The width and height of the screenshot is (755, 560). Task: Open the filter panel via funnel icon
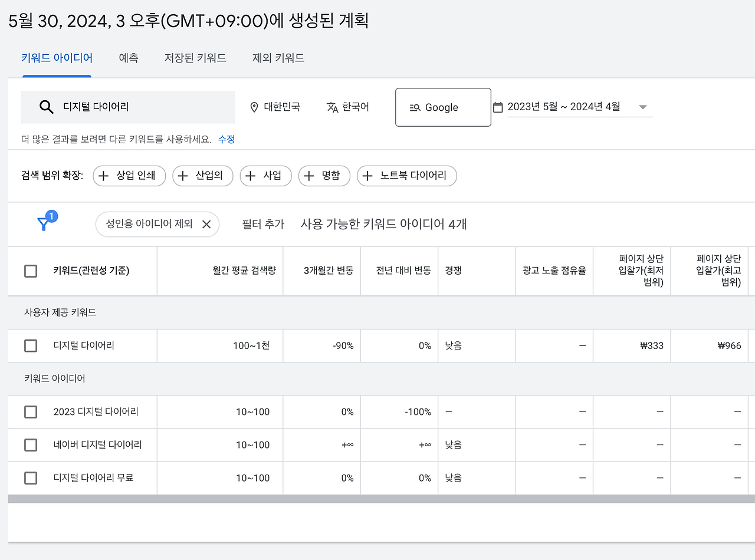(x=44, y=222)
